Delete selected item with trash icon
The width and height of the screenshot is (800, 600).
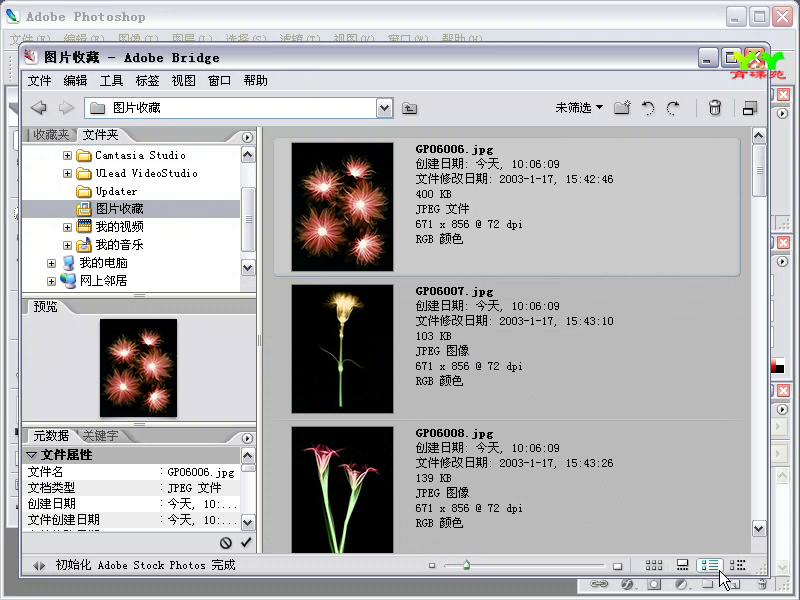(x=715, y=108)
